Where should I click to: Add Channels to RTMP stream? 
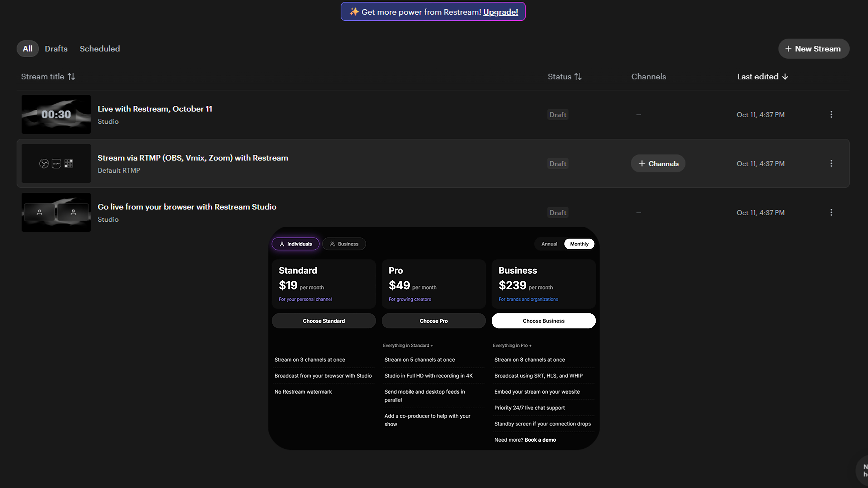pos(658,164)
